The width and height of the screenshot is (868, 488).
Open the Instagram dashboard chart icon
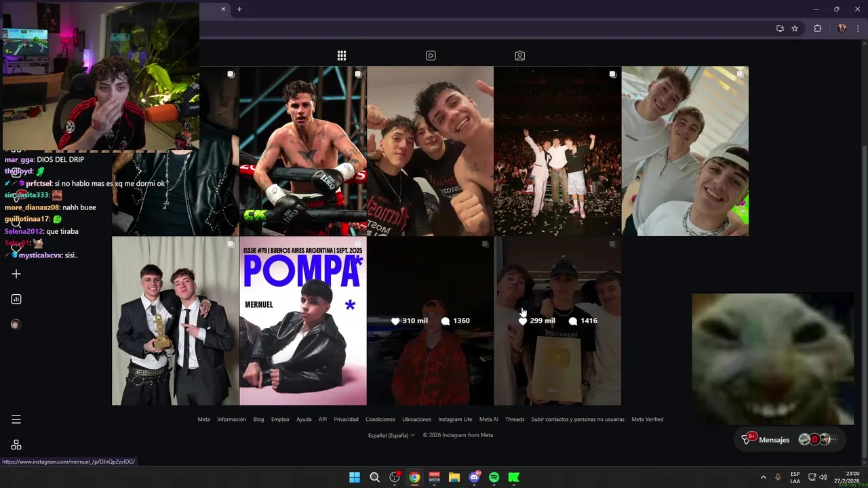click(16, 299)
